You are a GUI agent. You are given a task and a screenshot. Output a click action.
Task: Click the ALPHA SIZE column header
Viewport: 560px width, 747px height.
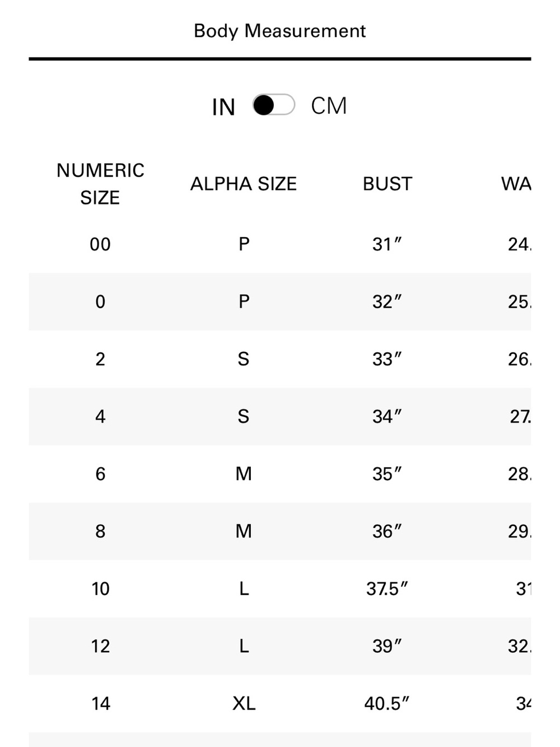[244, 184]
